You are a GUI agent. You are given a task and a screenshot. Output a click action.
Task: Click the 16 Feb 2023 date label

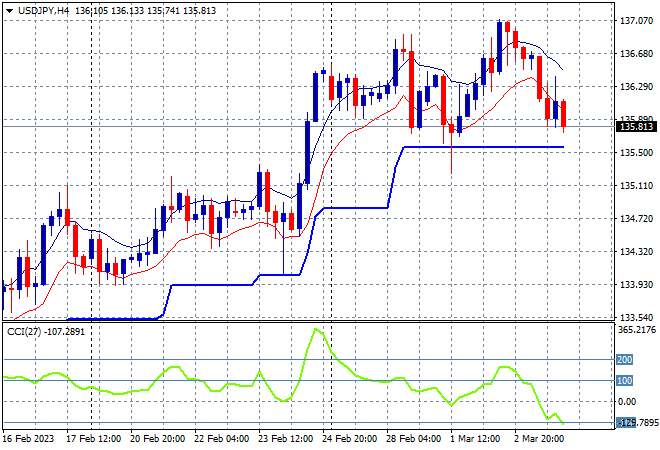click(29, 439)
